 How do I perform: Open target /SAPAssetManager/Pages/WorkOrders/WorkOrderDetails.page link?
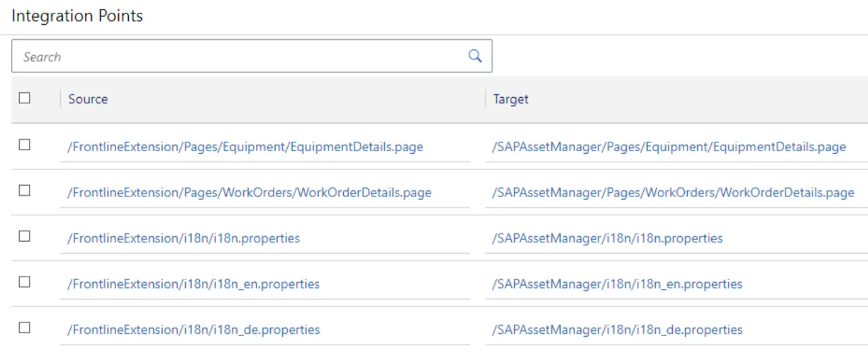(x=673, y=192)
